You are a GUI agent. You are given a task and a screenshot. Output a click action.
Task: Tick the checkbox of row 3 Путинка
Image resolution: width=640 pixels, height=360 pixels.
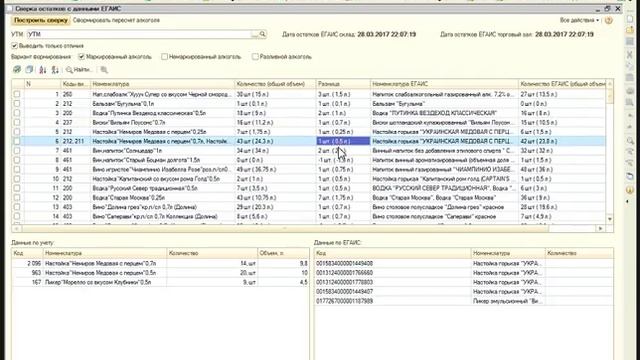[17, 113]
